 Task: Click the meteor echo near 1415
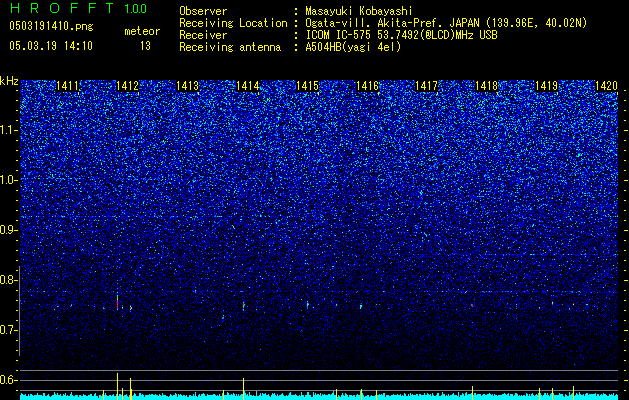(308, 305)
